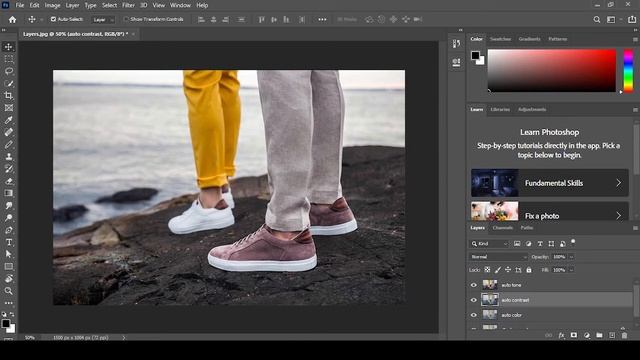The image size is (640, 360).
Task: Select the Path Selection arrow tool
Action: tap(8, 254)
